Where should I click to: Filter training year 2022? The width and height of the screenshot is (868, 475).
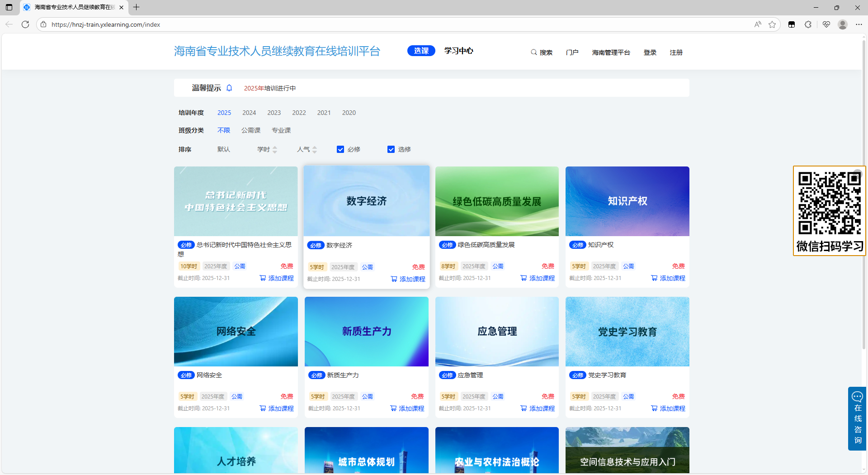point(299,113)
